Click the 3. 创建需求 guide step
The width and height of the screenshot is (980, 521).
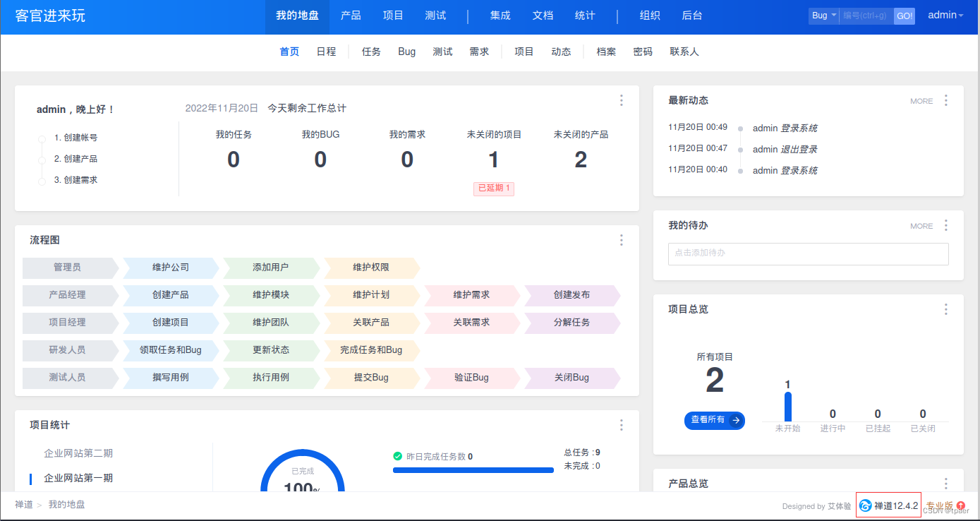(75, 180)
